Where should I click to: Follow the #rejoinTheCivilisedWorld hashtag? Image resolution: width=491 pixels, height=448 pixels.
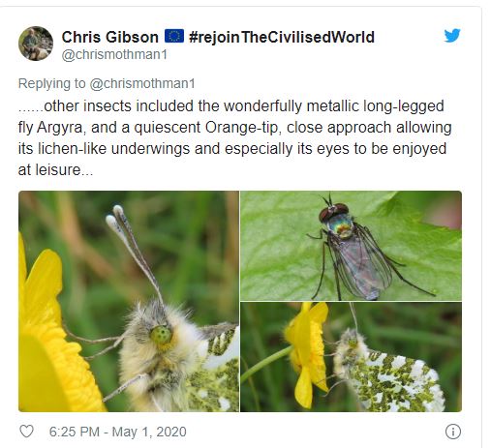282,37
